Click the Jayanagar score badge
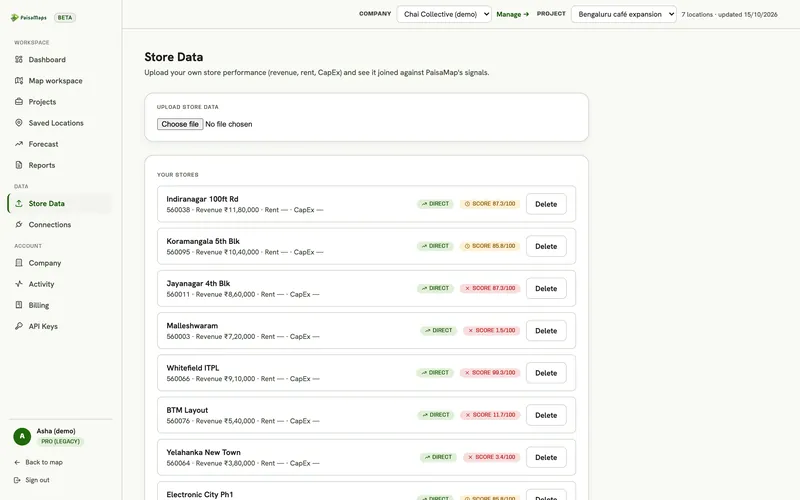Viewport: 800px width, 500px height. tap(490, 288)
